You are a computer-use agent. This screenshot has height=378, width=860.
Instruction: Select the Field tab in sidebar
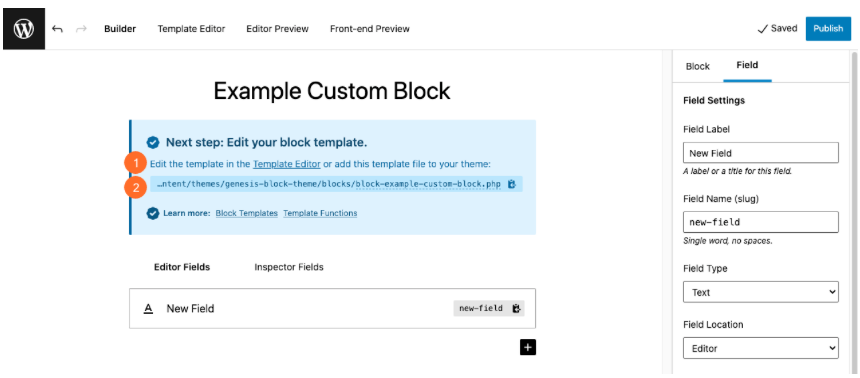747,65
